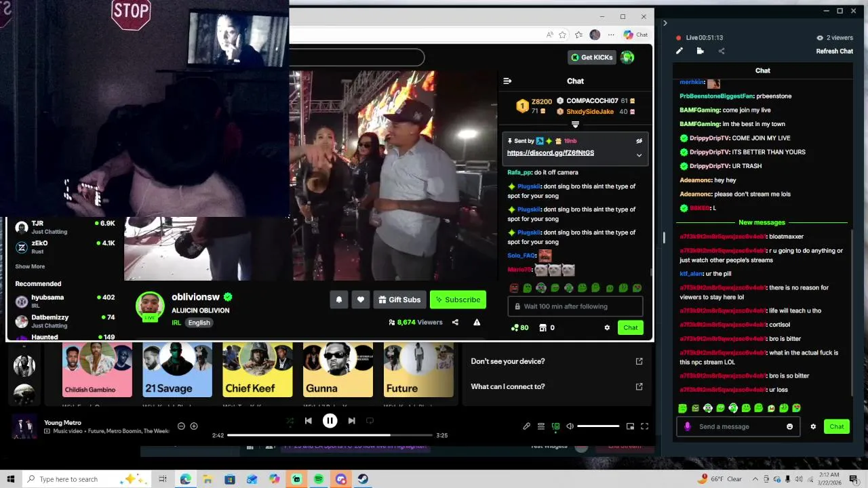Screen dimensions: 868x488
Task: Open "What can I connect to?" link
Action: 557,386
